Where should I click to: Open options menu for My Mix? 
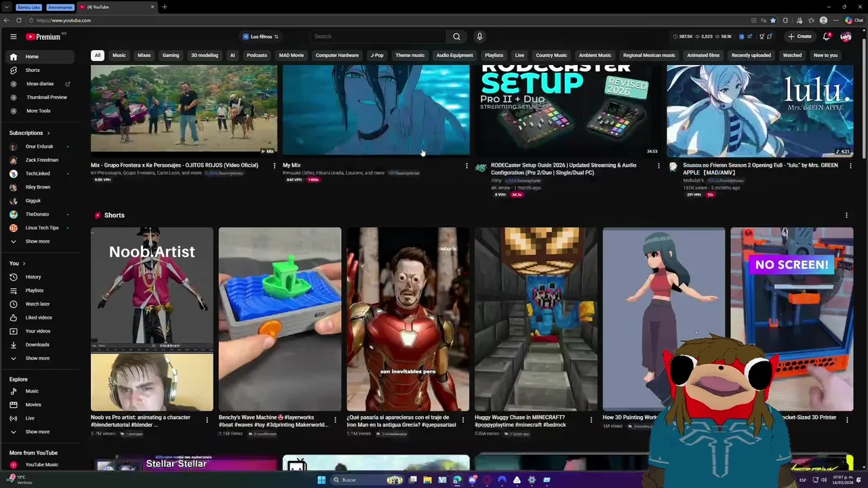coord(467,166)
